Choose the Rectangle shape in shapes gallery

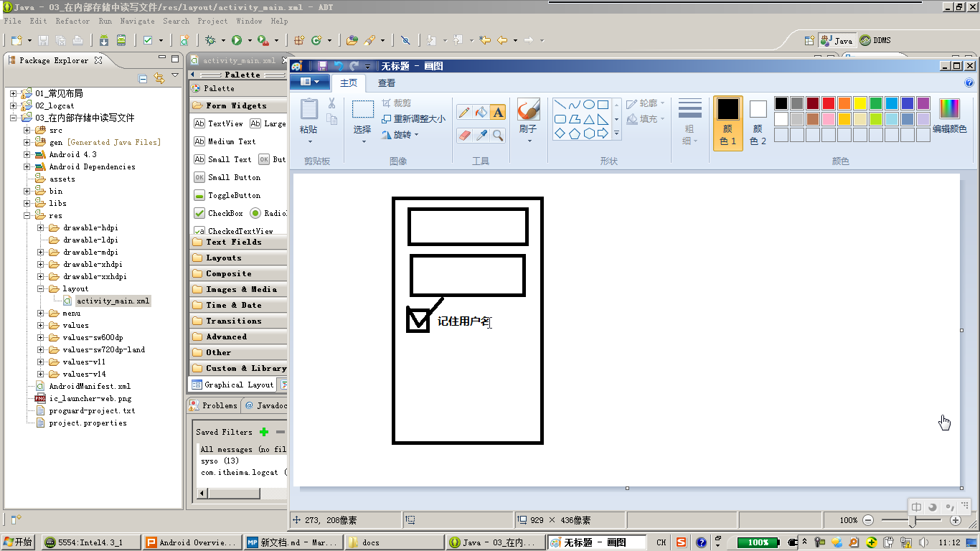coord(603,104)
